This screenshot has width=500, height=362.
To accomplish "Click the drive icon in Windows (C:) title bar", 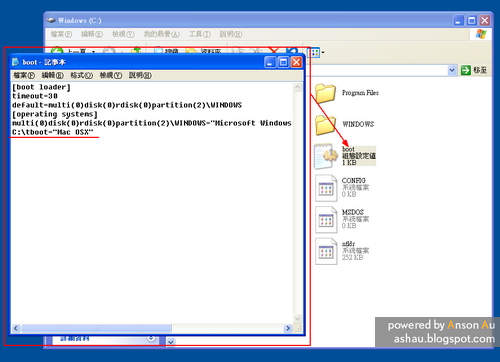I will [51, 20].
